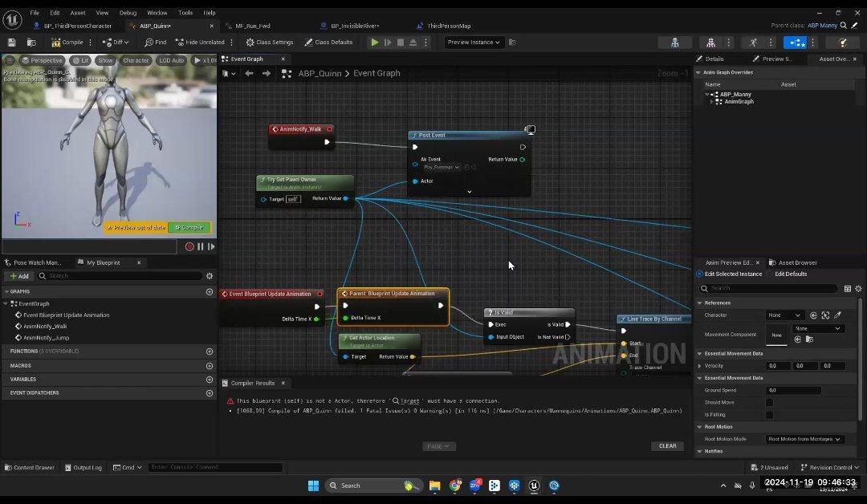Open the viewport hamburger options menu
Viewport: 867px width, 504px height.
pos(10,60)
